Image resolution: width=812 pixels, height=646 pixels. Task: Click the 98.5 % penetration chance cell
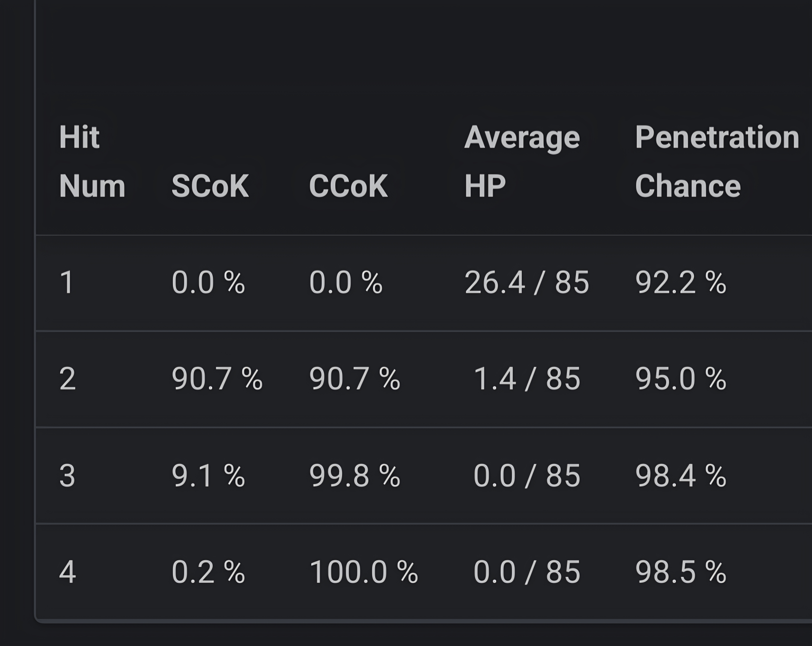[680, 572]
